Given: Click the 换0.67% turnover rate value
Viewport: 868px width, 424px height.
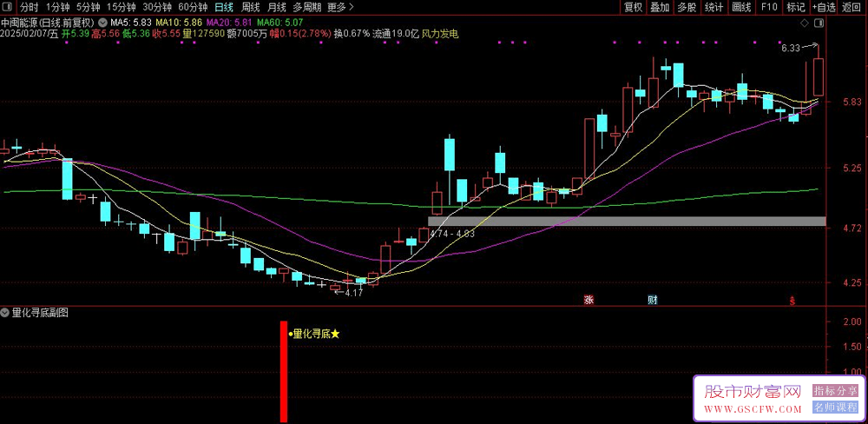Looking at the screenshot, I should pyautogui.click(x=352, y=34).
